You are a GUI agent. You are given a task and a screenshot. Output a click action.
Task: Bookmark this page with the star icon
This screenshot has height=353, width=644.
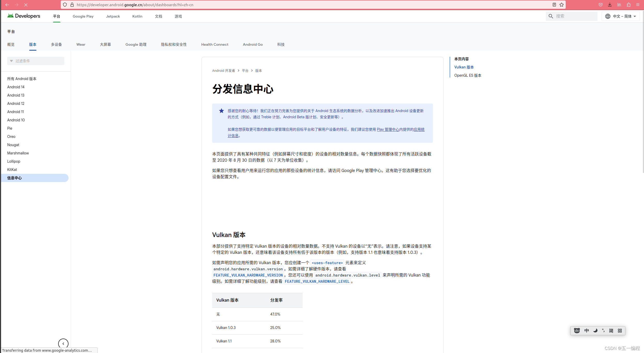coord(562,5)
